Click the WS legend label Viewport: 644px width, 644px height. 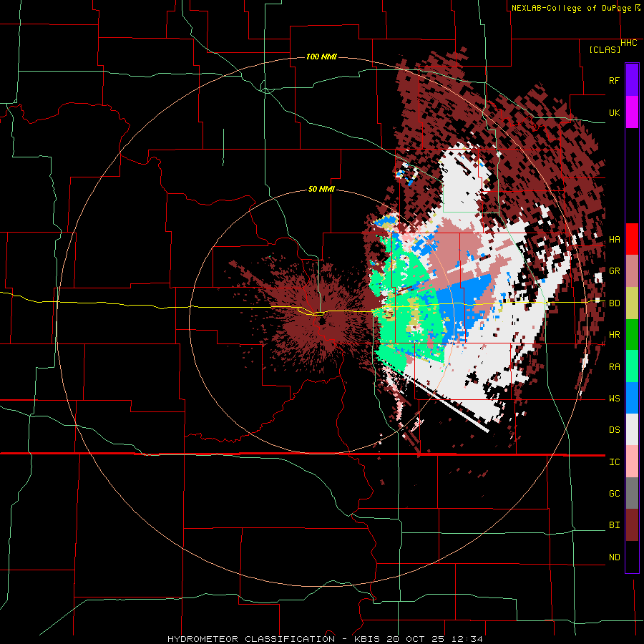pyautogui.click(x=614, y=399)
